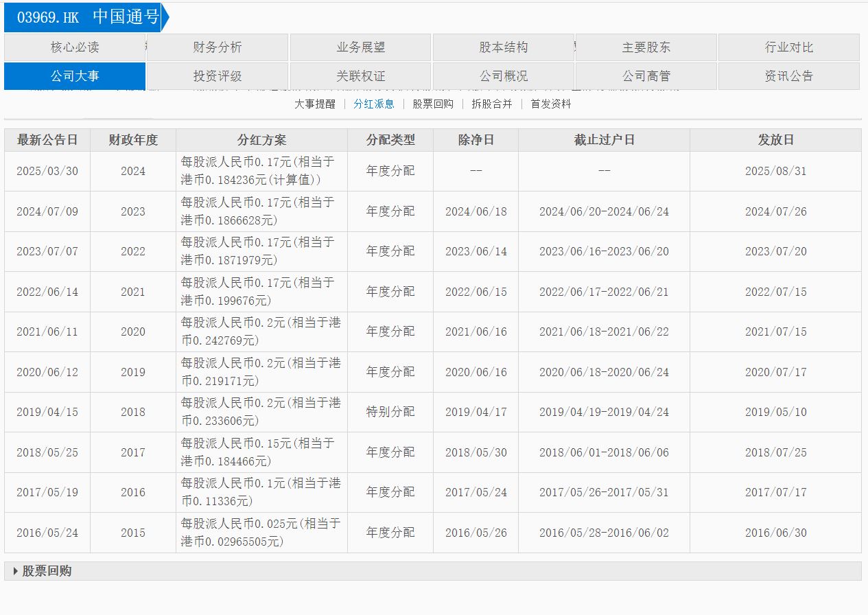Open the 关联权证 tab
Viewport: 868px width, 615px height.
pyautogui.click(x=361, y=76)
